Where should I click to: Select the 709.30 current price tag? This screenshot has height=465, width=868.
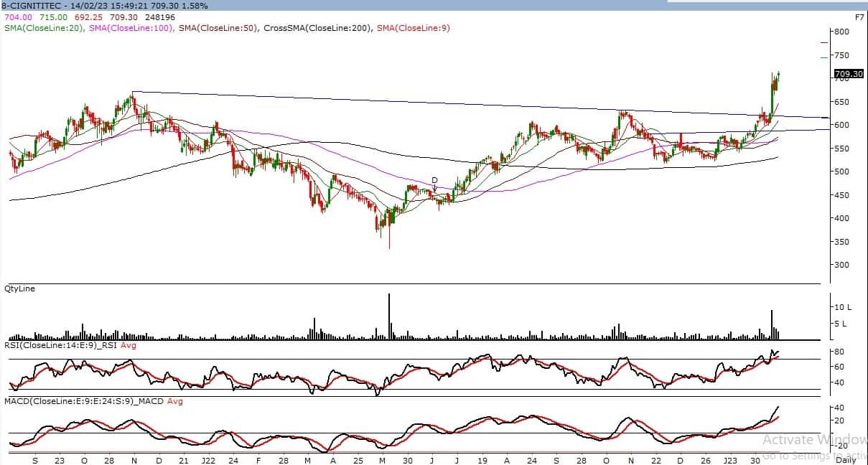[x=849, y=74]
